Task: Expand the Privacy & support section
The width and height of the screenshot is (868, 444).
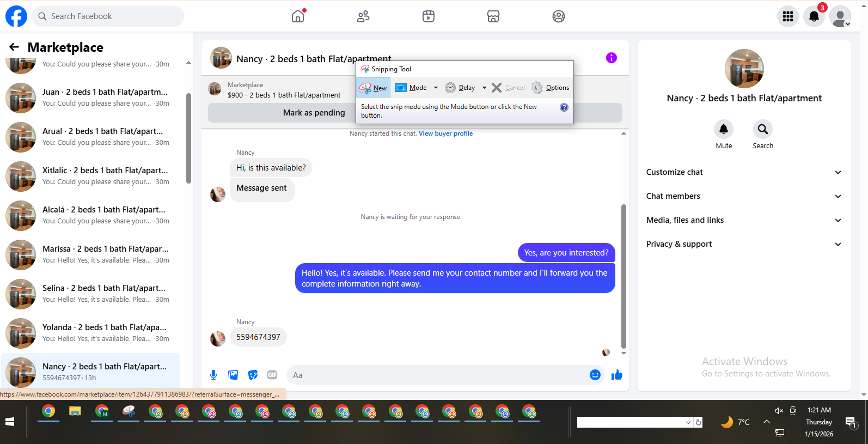Action: [x=744, y=244]
